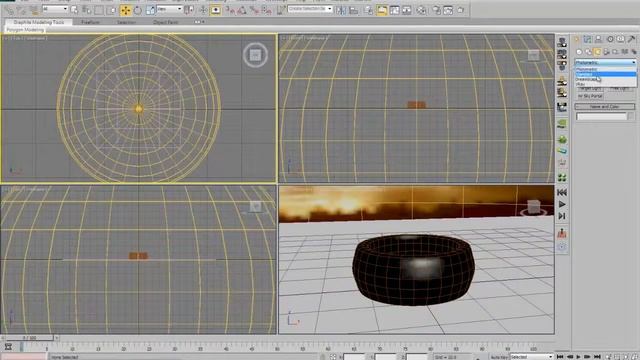Switch to the Freeform tab

click(91, 22)
